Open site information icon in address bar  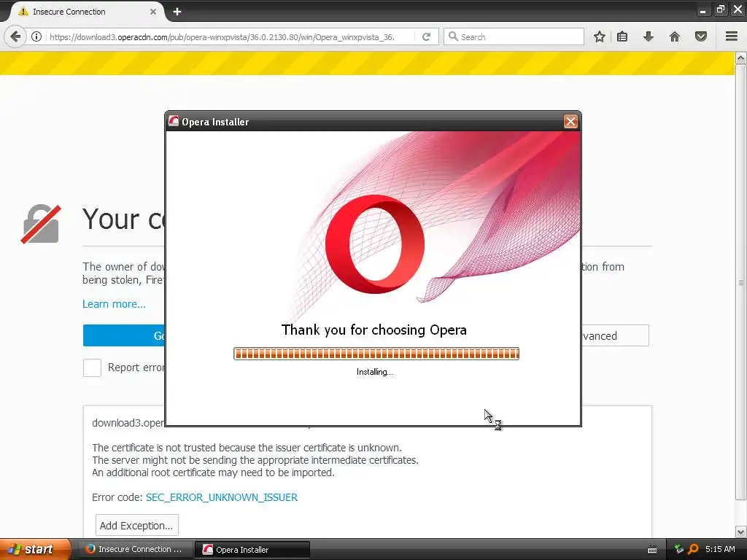click(36, 36)
